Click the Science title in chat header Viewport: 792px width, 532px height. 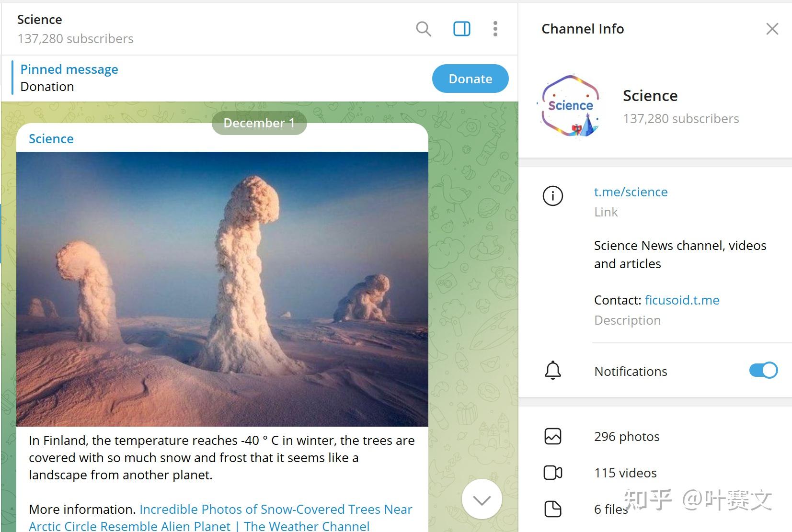[40, 20]
